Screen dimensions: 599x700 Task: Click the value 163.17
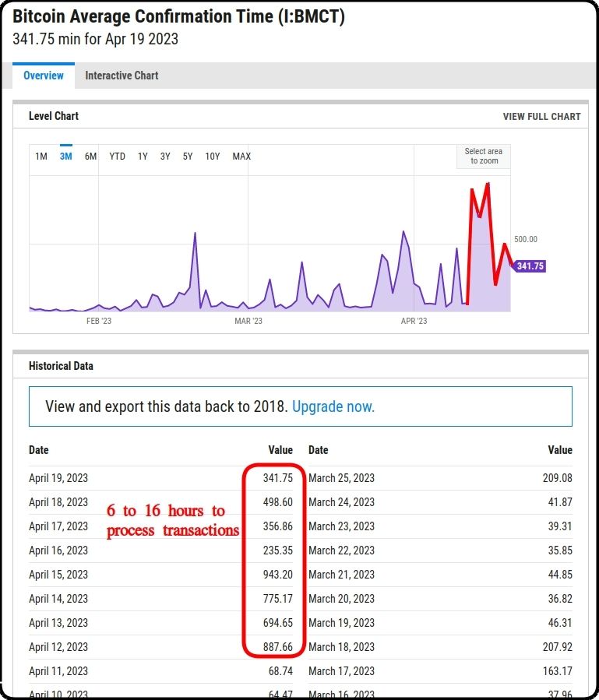pos(558,671)
